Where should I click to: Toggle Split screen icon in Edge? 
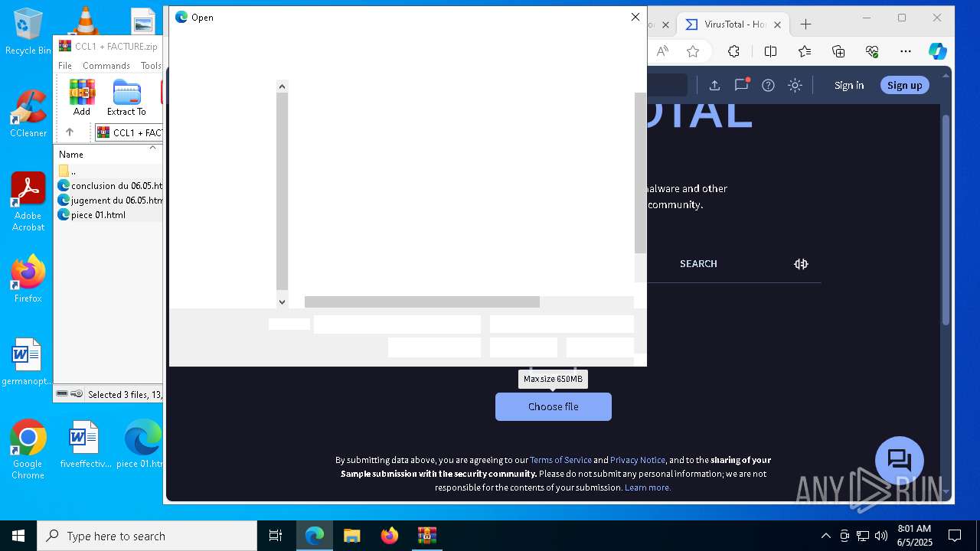pos(771,51)
